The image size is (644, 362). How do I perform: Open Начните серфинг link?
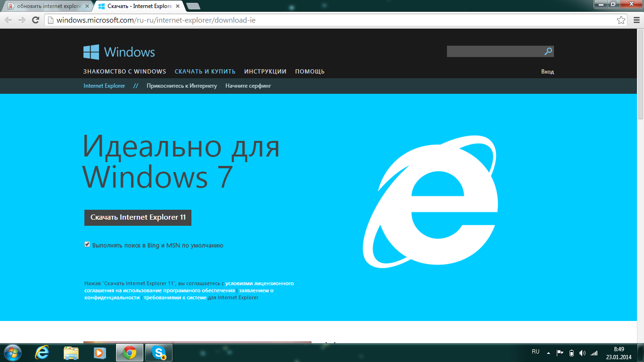pos(248,86)
